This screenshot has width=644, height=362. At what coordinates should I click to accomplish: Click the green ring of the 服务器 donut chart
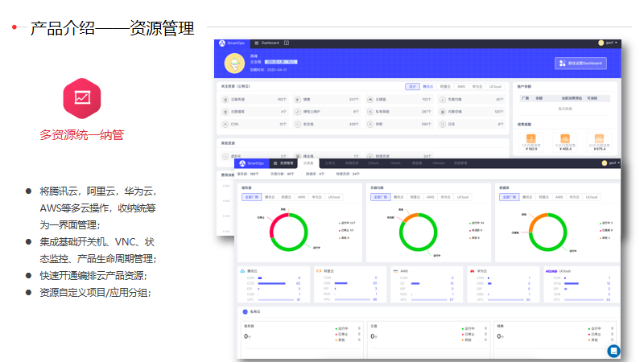(306, 232)
